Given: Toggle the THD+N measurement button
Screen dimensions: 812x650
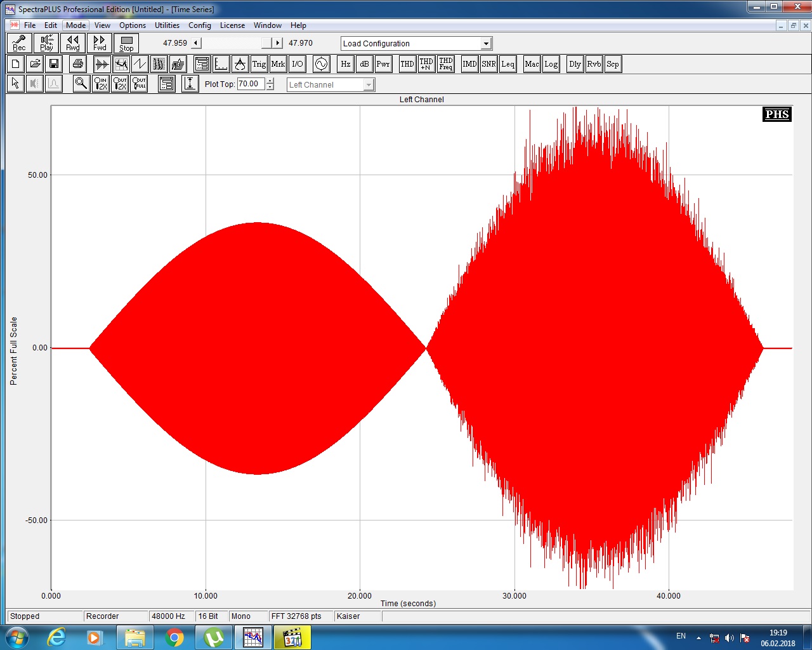Looking at the screenshot, I should coord(426,64).
